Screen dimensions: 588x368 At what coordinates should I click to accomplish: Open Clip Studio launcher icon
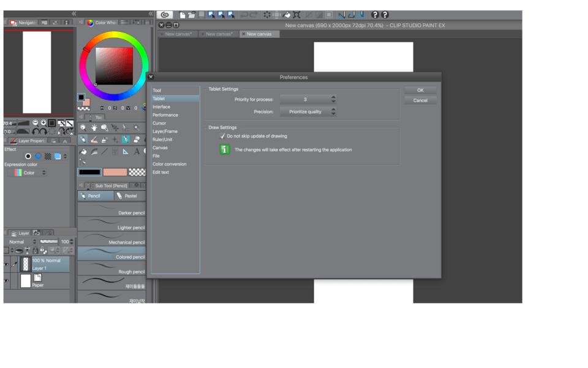tap(164, 15)
